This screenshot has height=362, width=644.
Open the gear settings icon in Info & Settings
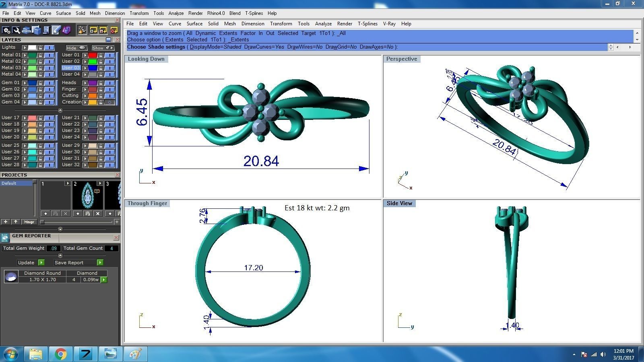(6, 30)
